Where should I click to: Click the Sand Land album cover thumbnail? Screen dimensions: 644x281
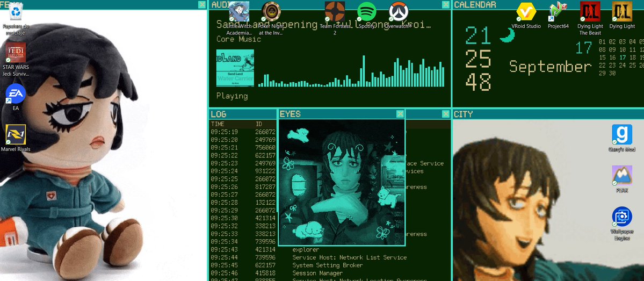tap(235, 68)
